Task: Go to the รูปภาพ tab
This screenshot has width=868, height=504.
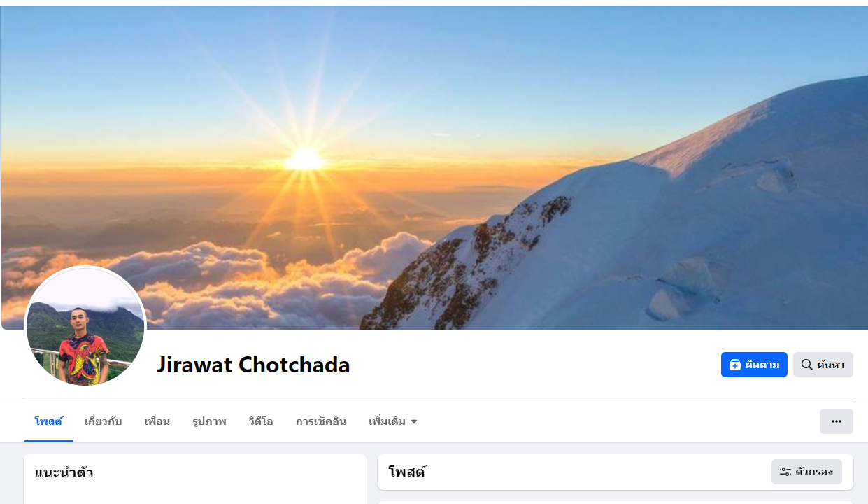Action: [x=209, y=421]
